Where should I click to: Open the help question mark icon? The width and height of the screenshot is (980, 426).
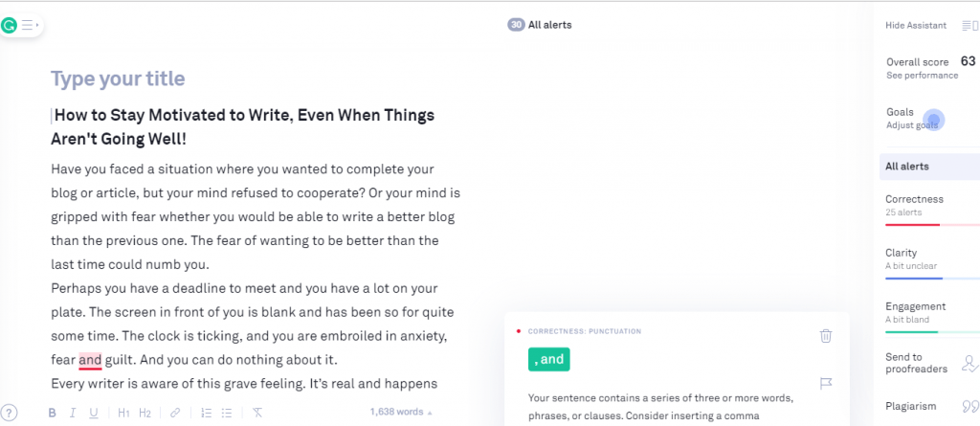10,413
